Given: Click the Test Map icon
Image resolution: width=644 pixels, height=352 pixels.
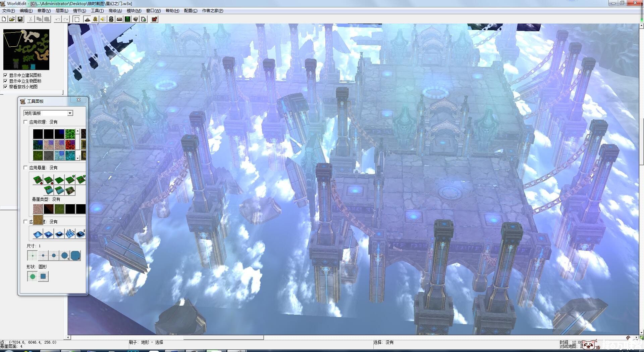Looking at the screenshot, I should (x=154, y=19).
